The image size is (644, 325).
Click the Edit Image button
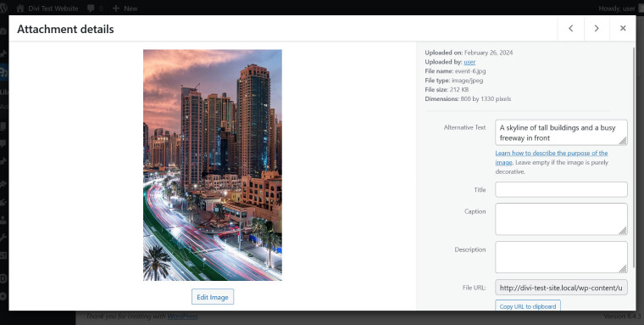click(x=213, y=297)
